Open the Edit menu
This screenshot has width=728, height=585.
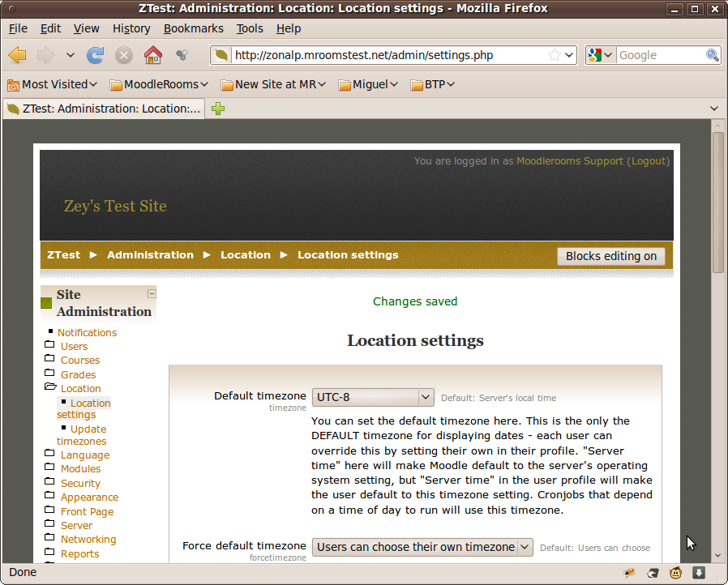[x=50, y=28]
